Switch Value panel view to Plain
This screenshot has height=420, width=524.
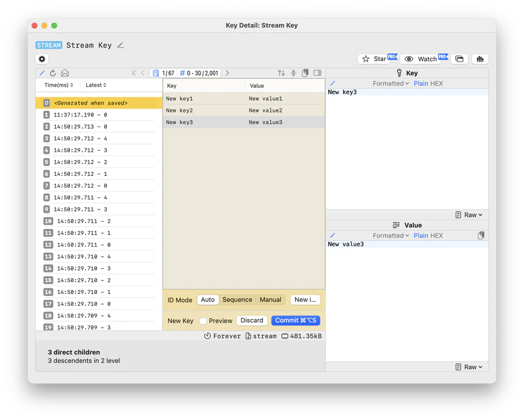tap(420, 236)
